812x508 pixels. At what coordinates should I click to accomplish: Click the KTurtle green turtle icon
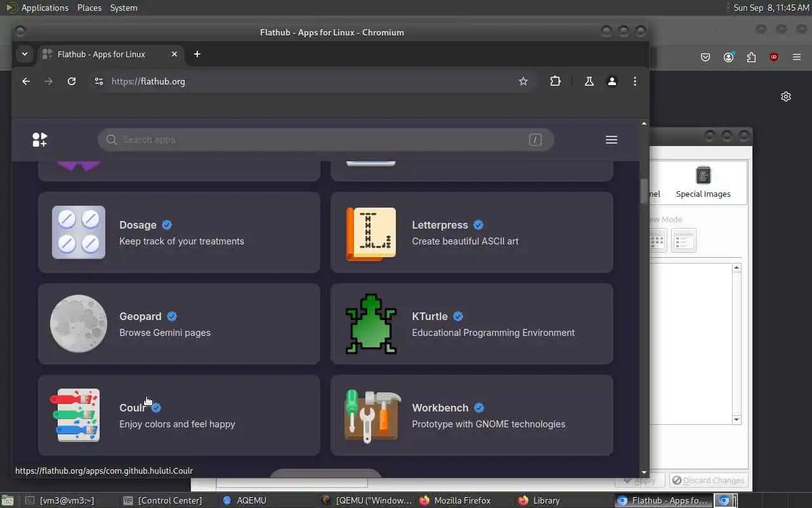click(x=371, y=324)
